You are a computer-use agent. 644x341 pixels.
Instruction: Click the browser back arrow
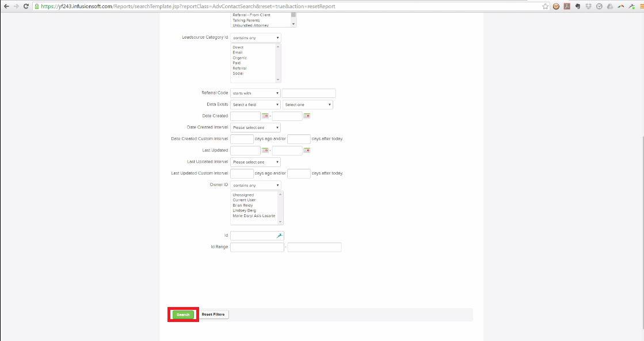(6, 6)
